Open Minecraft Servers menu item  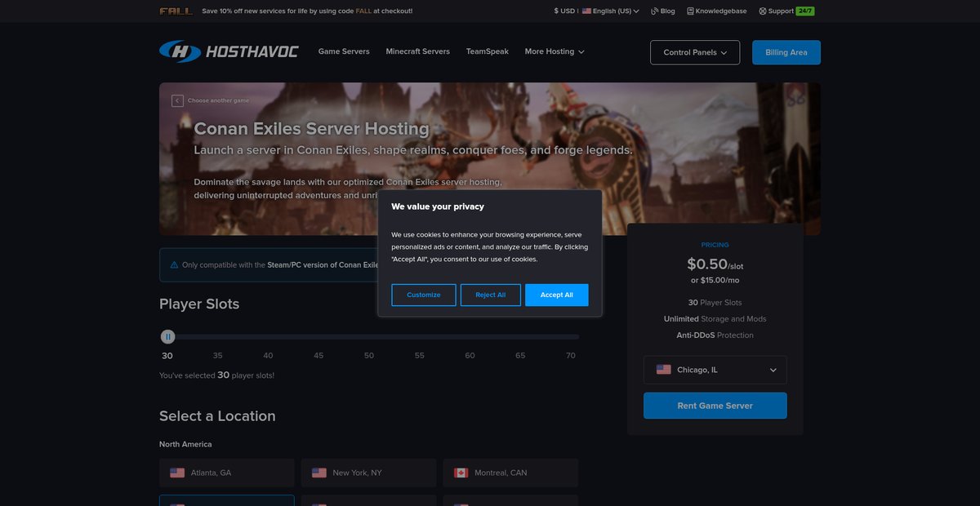pos(418,51)
